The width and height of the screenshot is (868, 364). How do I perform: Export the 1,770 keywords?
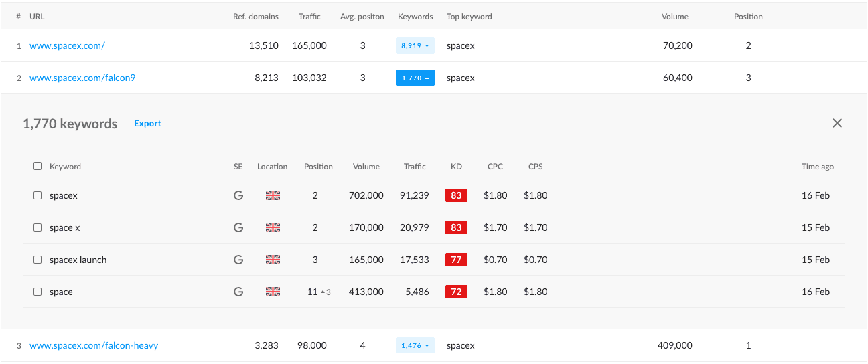click(147, 124)
